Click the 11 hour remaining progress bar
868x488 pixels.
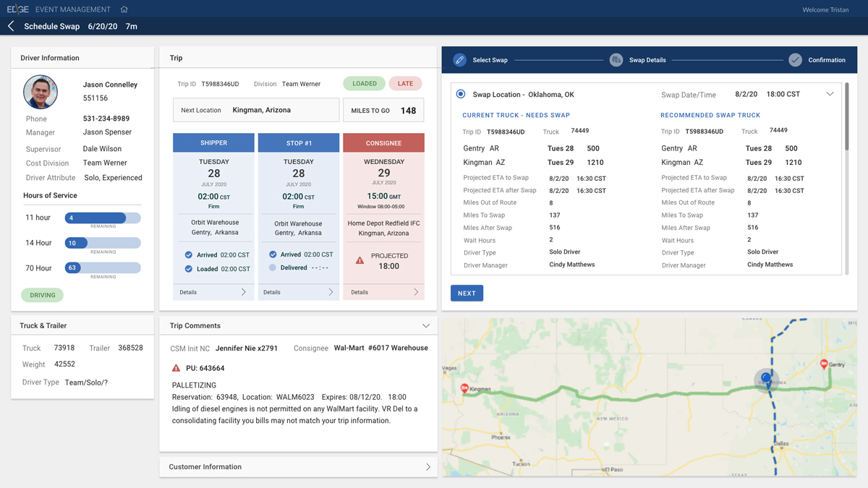[x=103, y=218]
